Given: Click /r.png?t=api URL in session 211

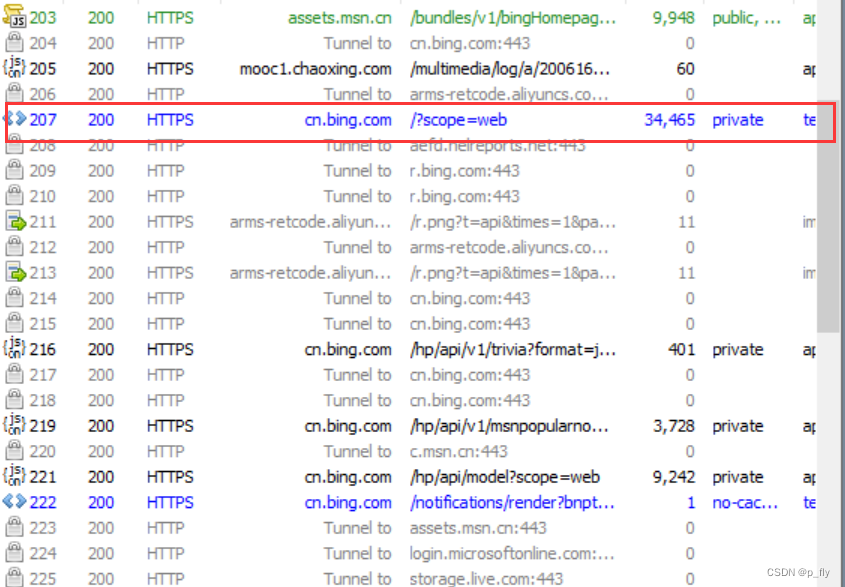Looking at the screenshot, I should click(x=512, y=222).
